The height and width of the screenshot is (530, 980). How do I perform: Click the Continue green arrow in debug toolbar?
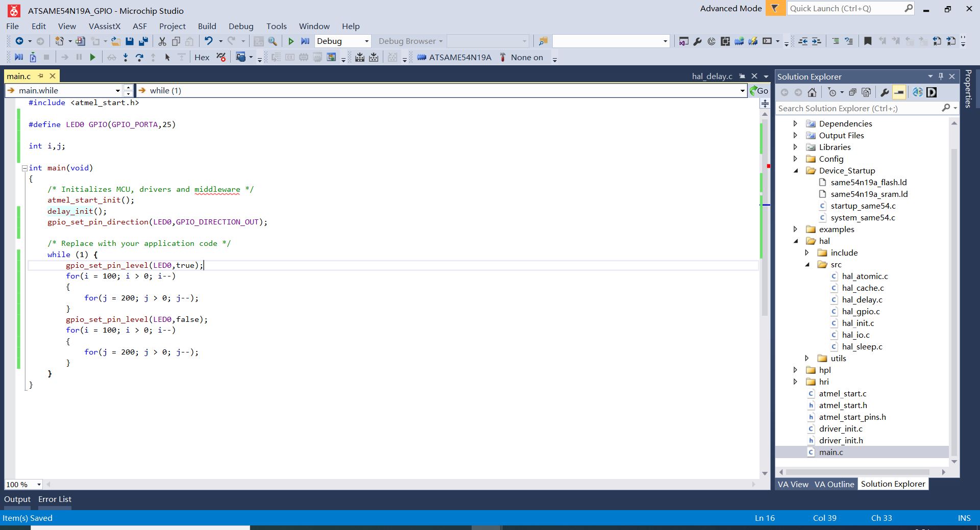92,57
